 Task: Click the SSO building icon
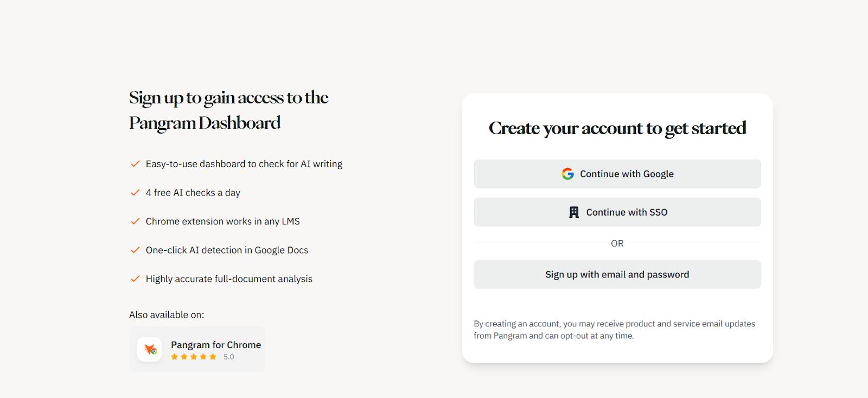573,212
